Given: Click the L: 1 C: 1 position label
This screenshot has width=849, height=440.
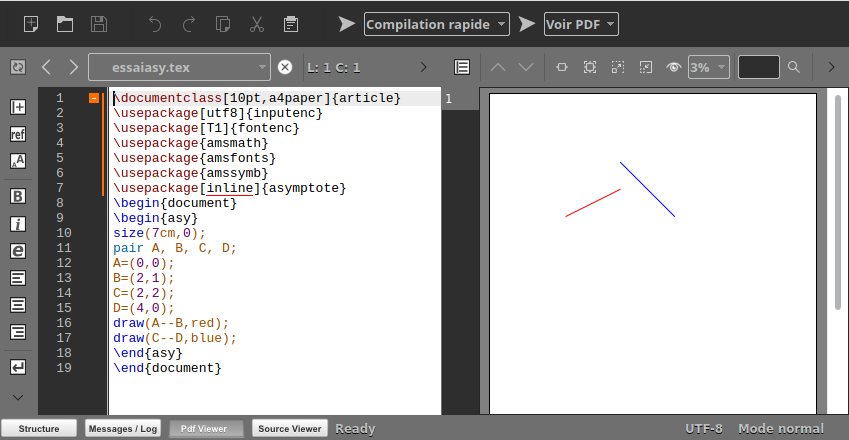Looking at the screenshot, I should tap(334, 68).
